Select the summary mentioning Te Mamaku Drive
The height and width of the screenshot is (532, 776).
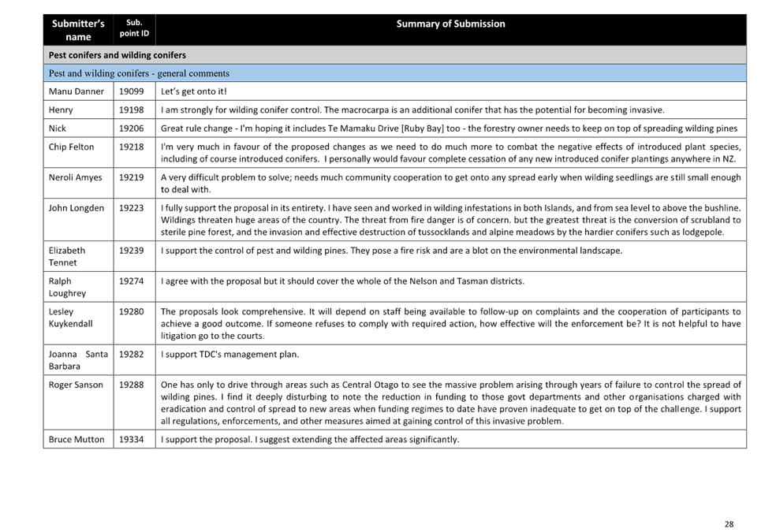coord(449,128)
